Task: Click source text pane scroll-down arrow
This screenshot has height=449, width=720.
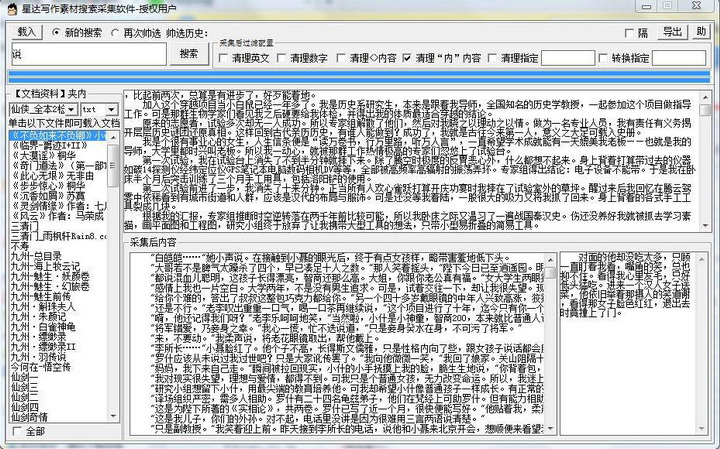Action: point(705,225)
